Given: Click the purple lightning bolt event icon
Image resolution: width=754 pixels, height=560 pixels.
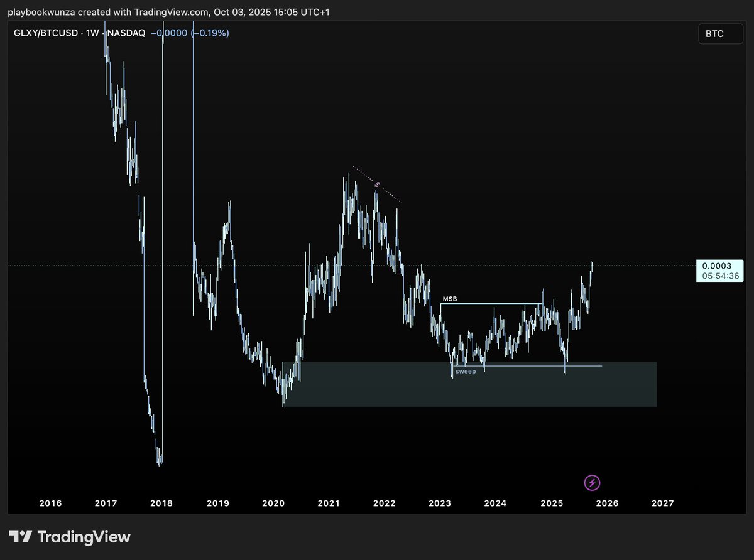Looking at the screenshot, I should 593,482.
